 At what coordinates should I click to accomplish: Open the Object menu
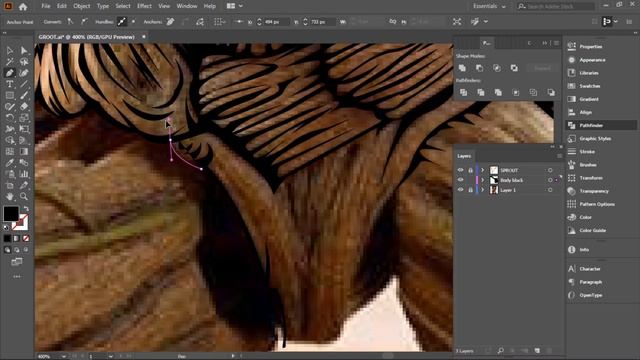tap(82, 6)
